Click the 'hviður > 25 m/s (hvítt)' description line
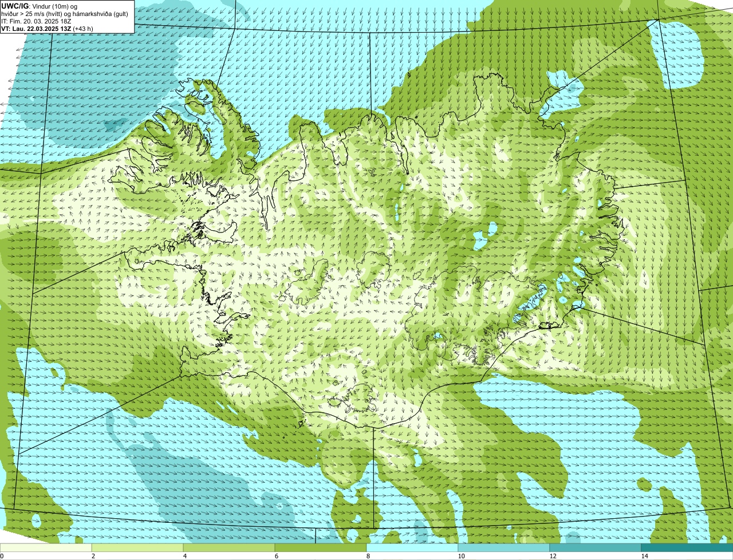 [65, 14]
